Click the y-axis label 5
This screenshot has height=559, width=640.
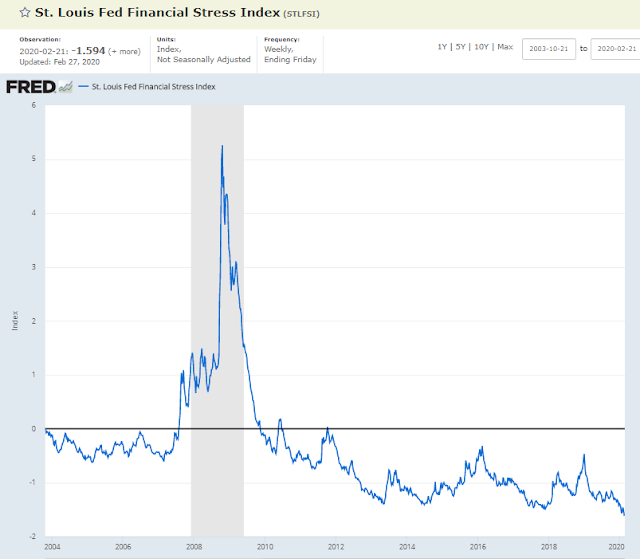pyautogui.click(x=34, y=159)
